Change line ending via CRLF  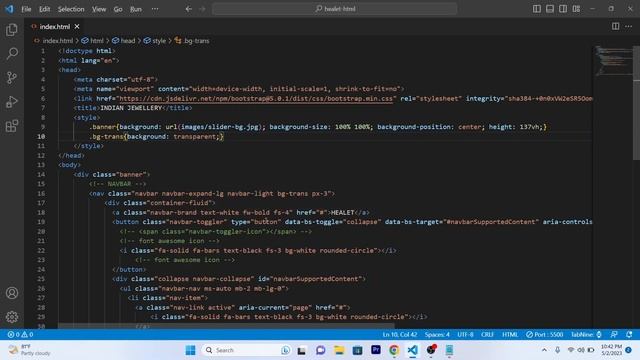point(487,334)
